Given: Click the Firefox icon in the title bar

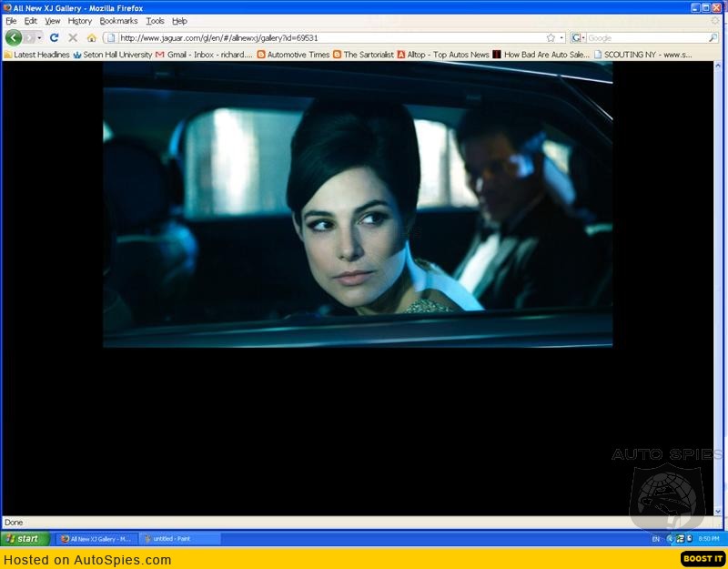Looking at the screenshot, I should [7, 8].
